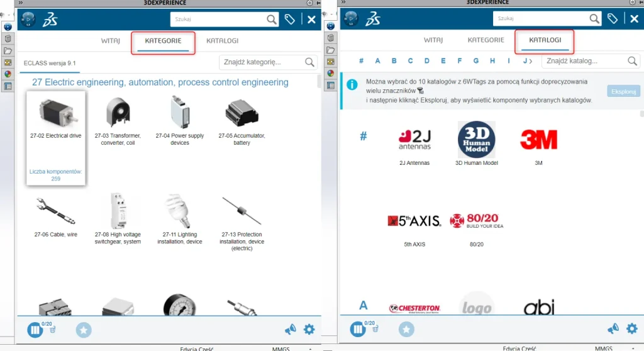
Task: Click the 3DS logo in left panel
Action: tap(50, 19)
